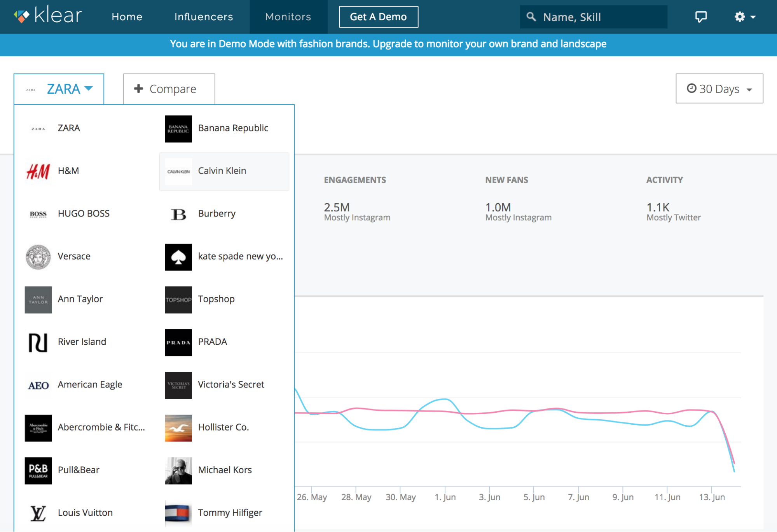
Task: Select the ZARA logo in the list
Action: pyautogui.click(x=38, y=129)
